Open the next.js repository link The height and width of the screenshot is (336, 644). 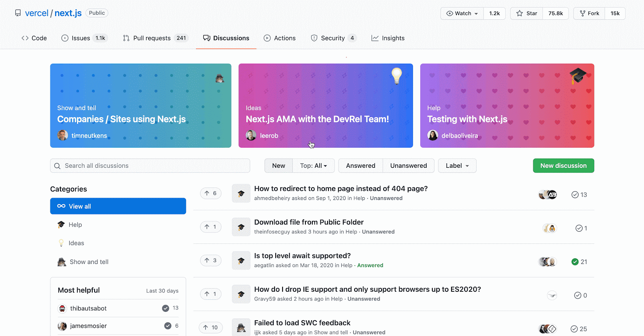[x=68, y=13]
